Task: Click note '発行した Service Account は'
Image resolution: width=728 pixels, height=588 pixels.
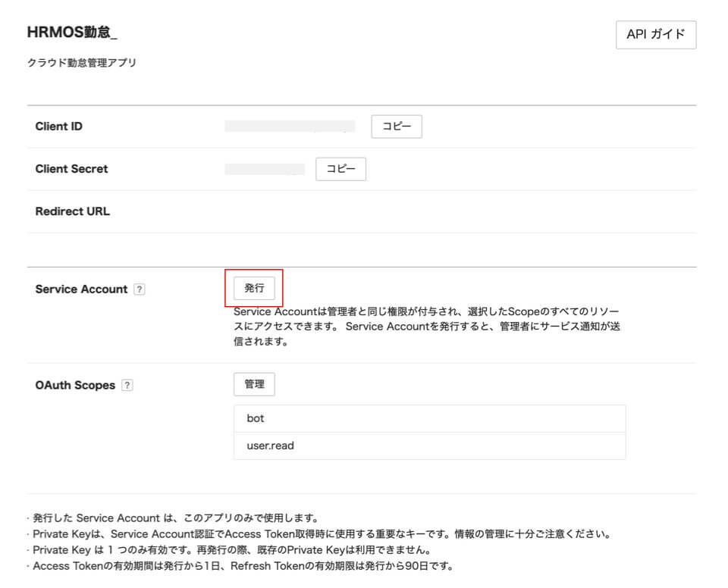Action: coord(175,518)
